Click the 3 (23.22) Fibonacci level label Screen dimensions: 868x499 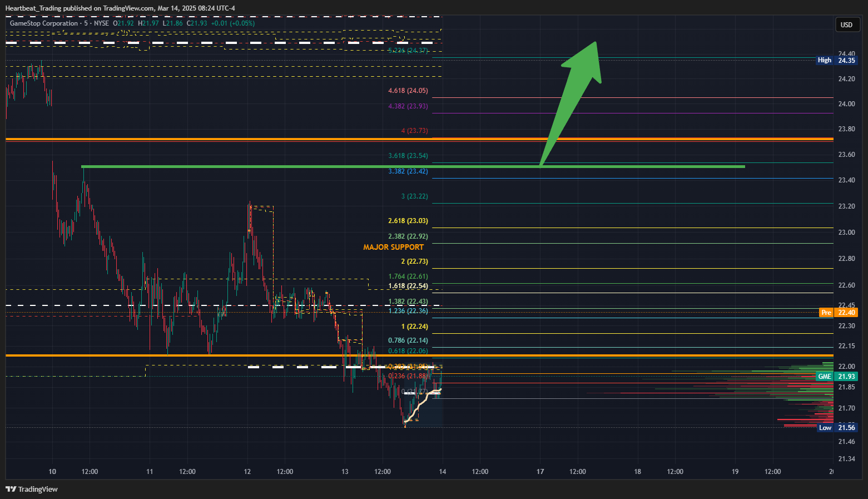(x=415, y=196)
